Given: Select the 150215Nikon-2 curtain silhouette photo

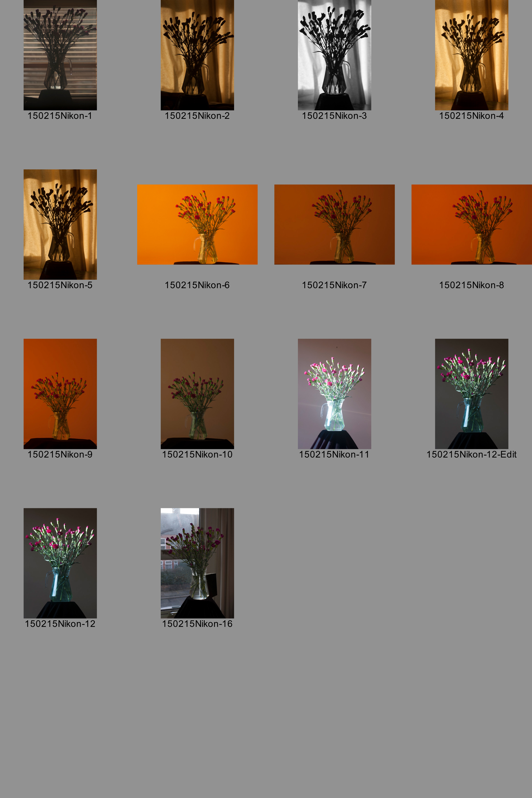Looking at the screenshot, I should click(197, 55).
